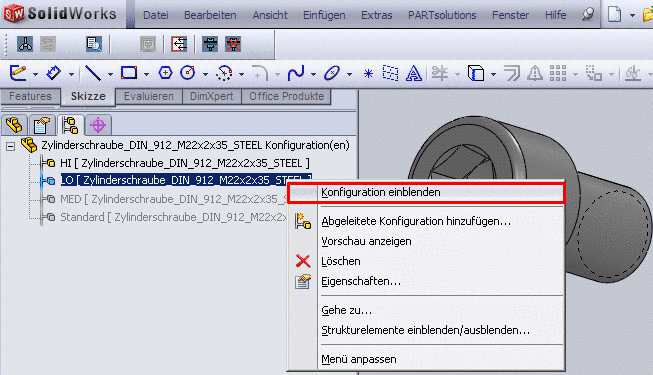This screenshot has height=375, width=653.
Task: Select the Line sketch tool
Action: tap(92, 73)
